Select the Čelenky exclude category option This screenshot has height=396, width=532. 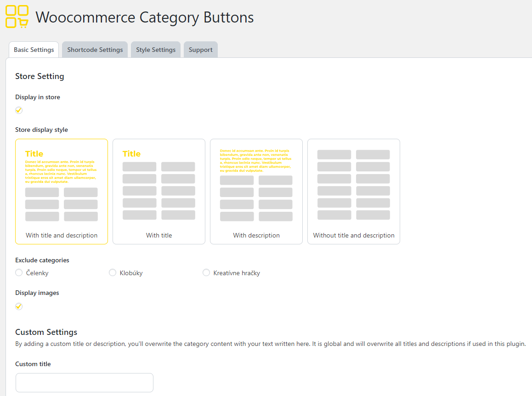19,272
